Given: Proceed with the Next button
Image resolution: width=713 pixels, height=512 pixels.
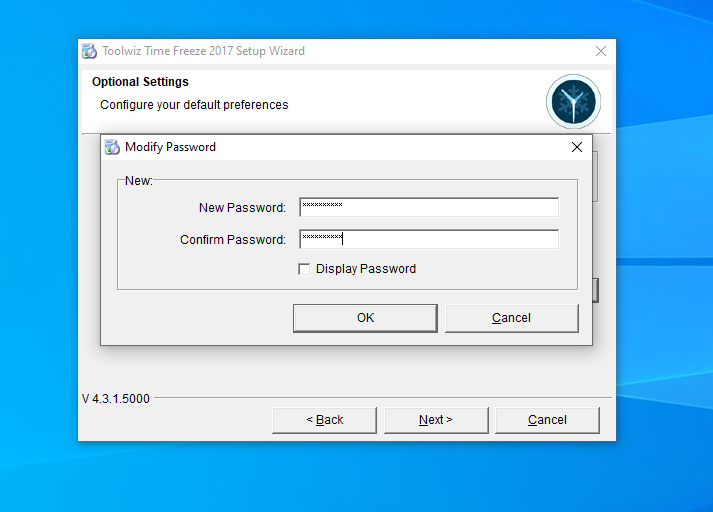Looking at the screenshot, I should pos(436,420).
